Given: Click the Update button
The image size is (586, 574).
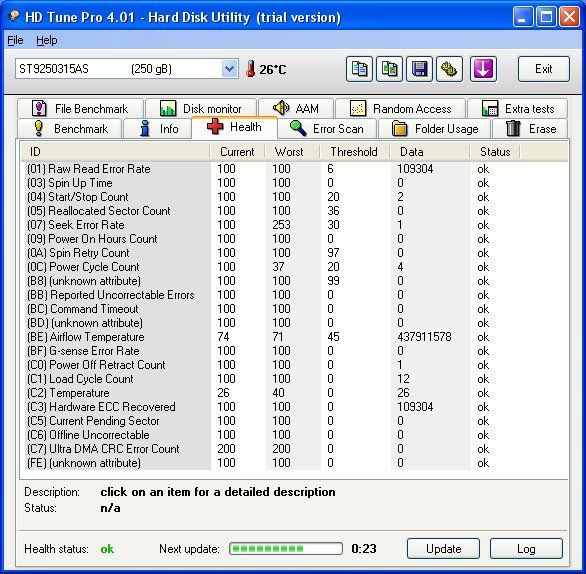Looking at the screenshot, I should 443,549.
